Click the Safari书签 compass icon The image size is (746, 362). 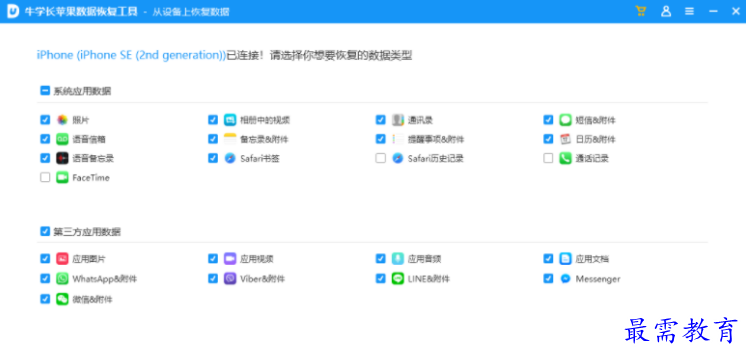[230, 158]
